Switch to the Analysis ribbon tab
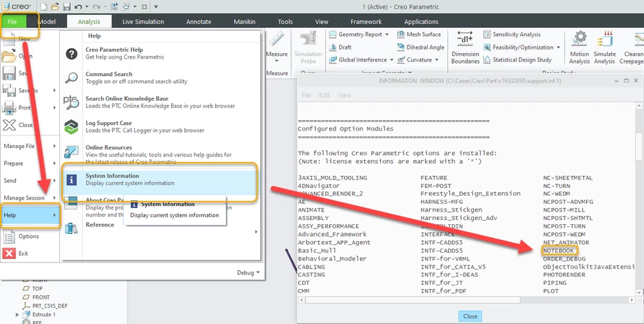644x324 pixels. 89,22
